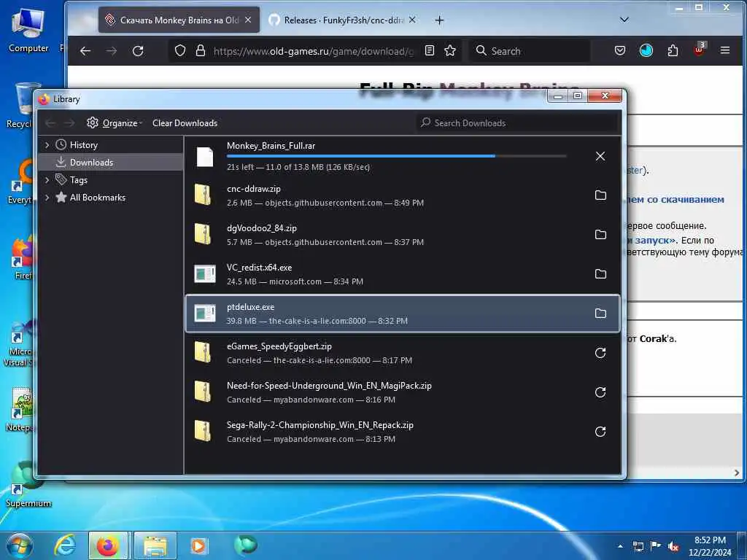Viewport: 747px width, 560px height.
Task: Select Tags in the Library sidebar
Action: (x=79, y=180)
